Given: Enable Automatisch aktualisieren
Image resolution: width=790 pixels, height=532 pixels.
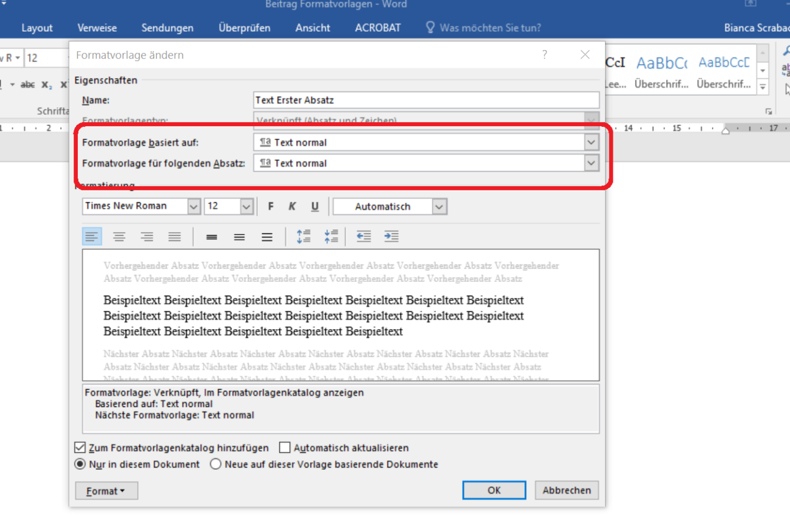Looking at the screenshot, I should click(x=284, y=447).
